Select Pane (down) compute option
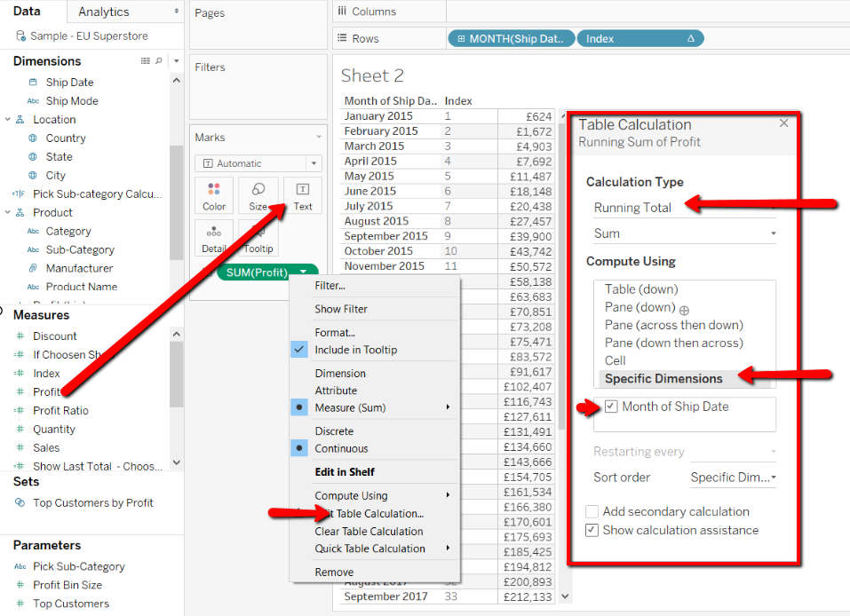The image size is (850, 616). (639, 307)
